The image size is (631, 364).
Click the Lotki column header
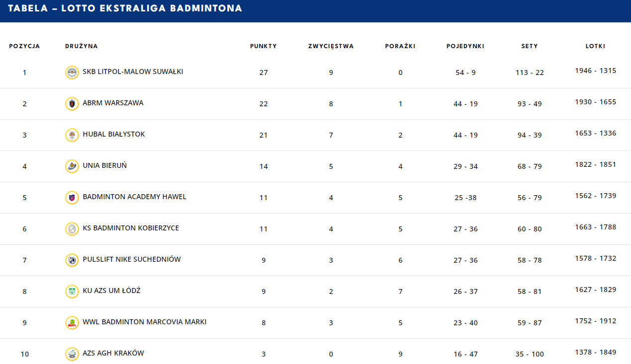tap(595, 46)
